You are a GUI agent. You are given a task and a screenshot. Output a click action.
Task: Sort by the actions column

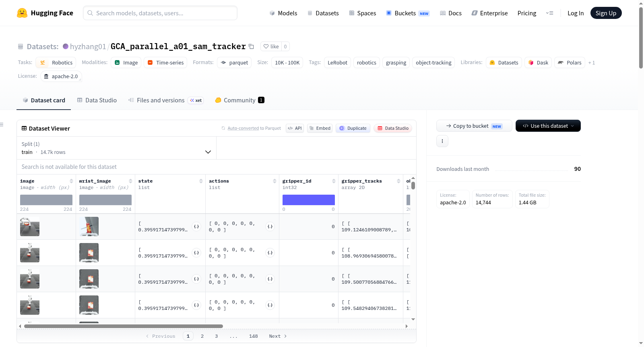(275, 181)
